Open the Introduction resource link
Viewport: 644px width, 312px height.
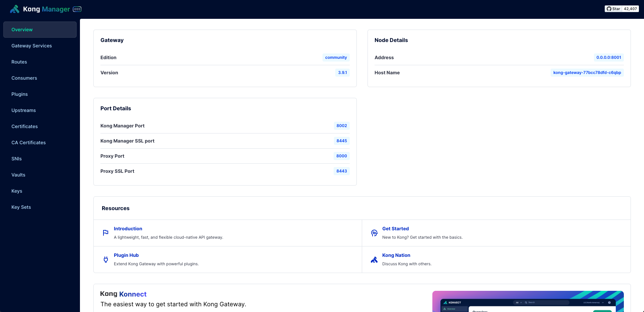pos(128,229)
